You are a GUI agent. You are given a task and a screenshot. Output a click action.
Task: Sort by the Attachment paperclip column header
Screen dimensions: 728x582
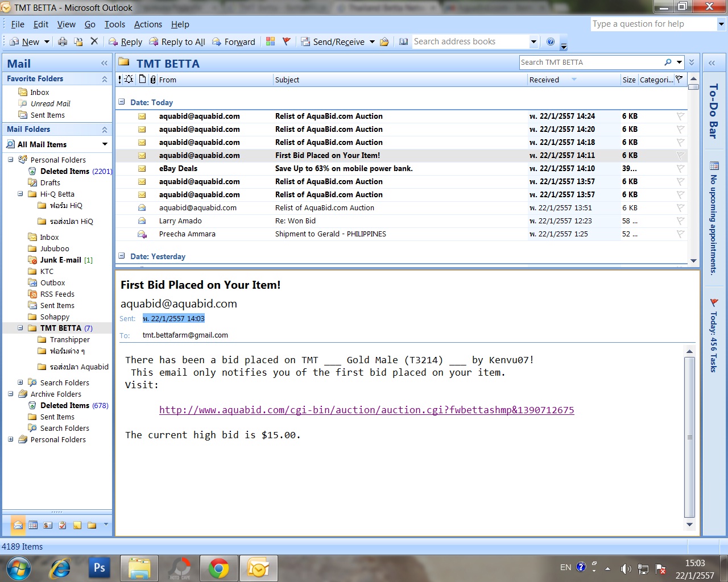pos(153,80)
